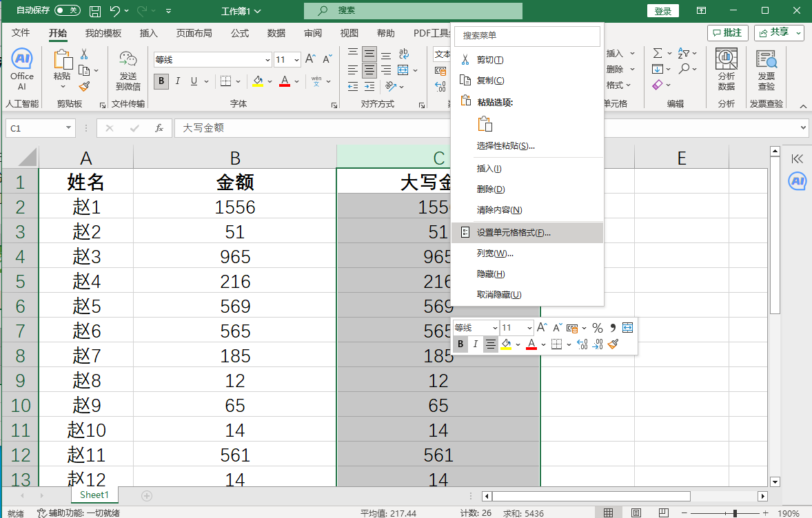
Task: Apply Percent style from the mini toolbar
Action: (x=597, y=327)
